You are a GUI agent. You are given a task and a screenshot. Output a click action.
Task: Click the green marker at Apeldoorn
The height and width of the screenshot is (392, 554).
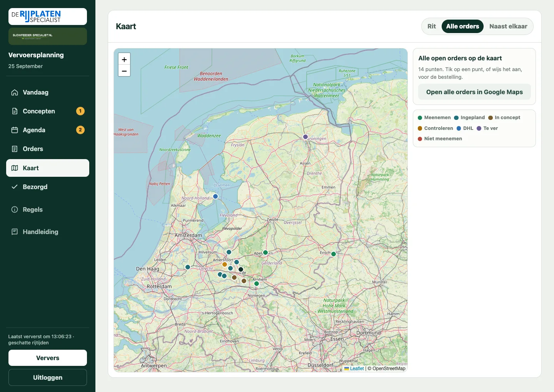pyautogui.click(x=265, y=252)
